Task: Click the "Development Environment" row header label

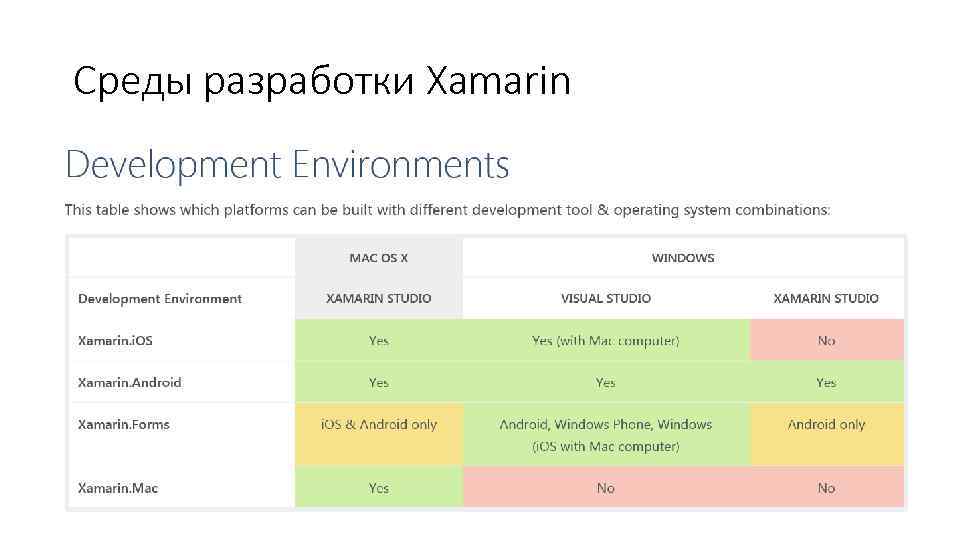Action: [x=160, y=299]
